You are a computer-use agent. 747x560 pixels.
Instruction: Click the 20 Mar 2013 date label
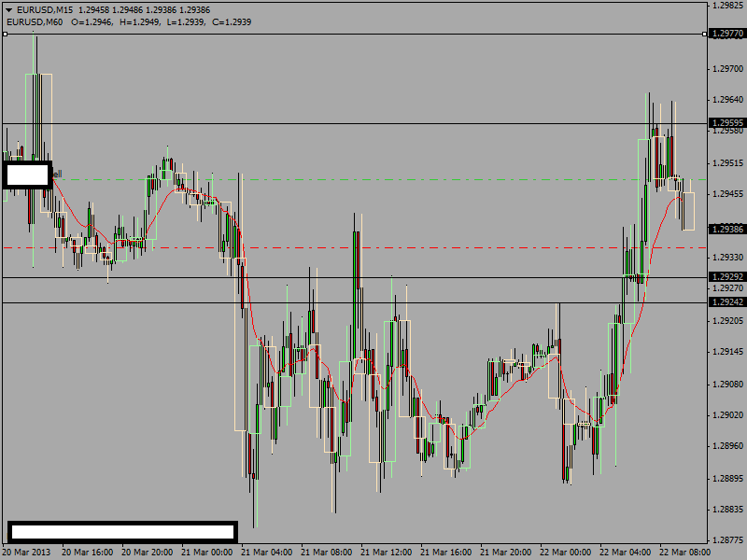click(x=26, y=553)
